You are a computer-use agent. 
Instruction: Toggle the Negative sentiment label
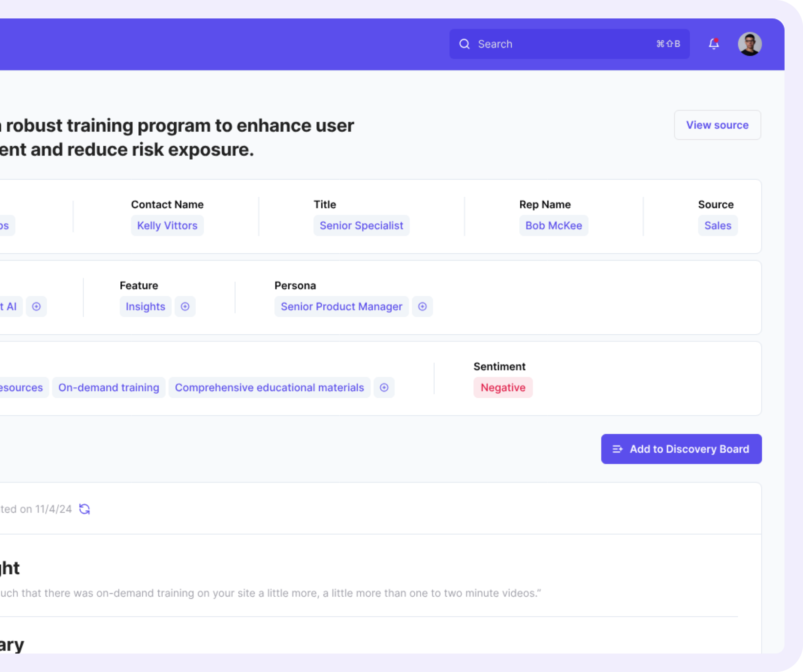503,388
